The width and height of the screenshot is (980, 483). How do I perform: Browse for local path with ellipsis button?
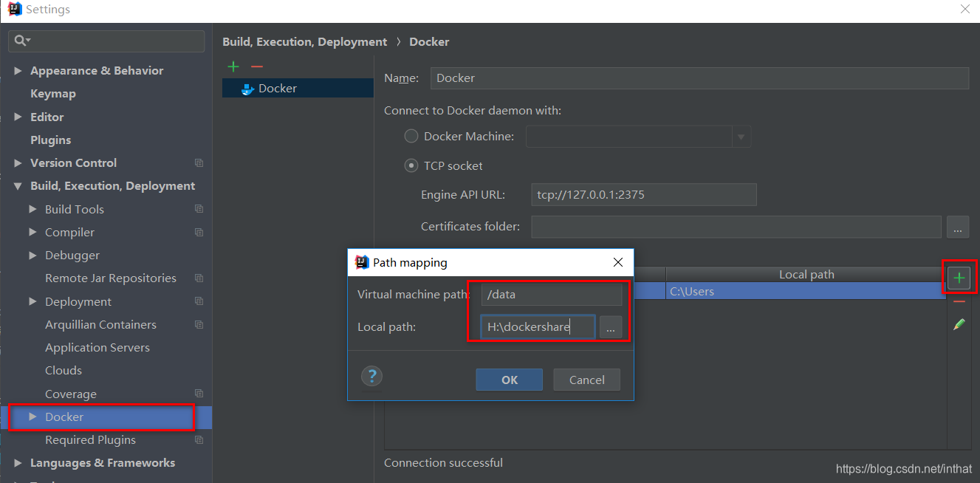611,327
